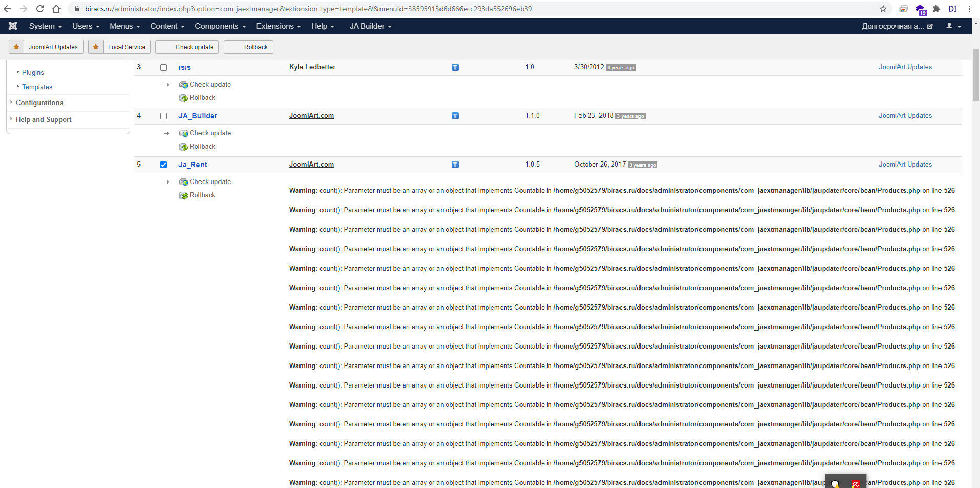Open the Users dropdown menu
This screenshot has height=488, width=980.
[86, 26]
